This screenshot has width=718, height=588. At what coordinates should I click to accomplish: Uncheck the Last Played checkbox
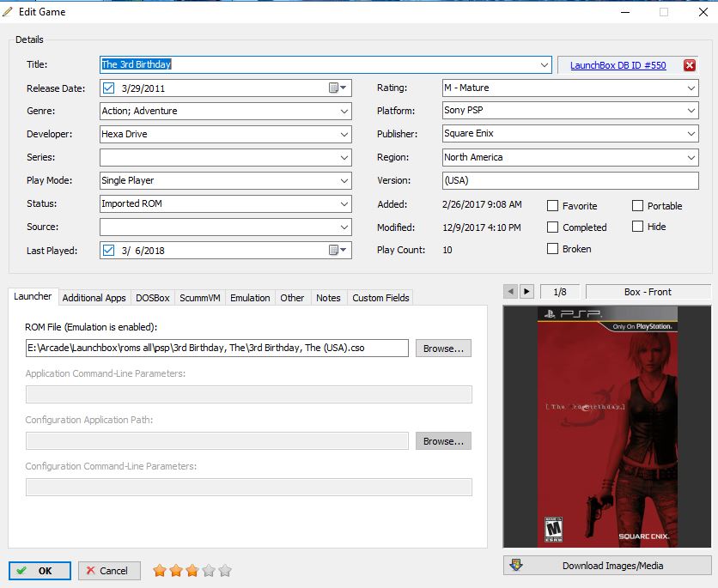pyautogui.click(x=108, y=250)
